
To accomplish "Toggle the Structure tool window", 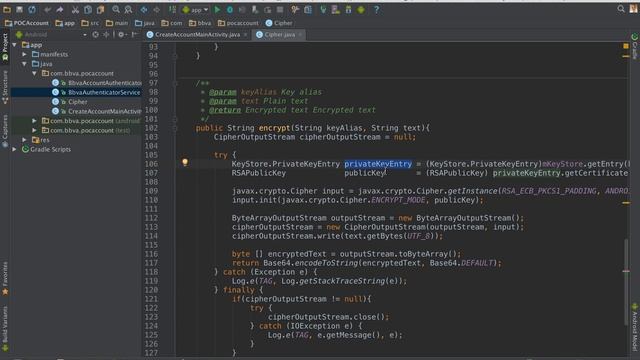I will 5,87.
